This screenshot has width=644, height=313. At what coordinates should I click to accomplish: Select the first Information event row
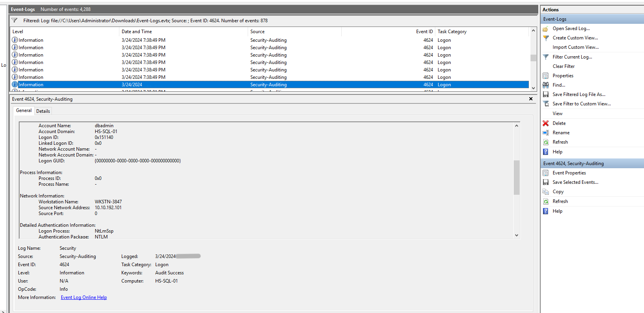270,40
